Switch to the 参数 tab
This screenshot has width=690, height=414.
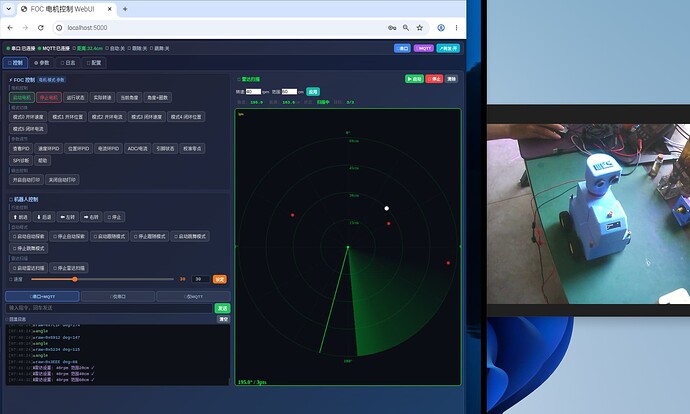point(42,63)
